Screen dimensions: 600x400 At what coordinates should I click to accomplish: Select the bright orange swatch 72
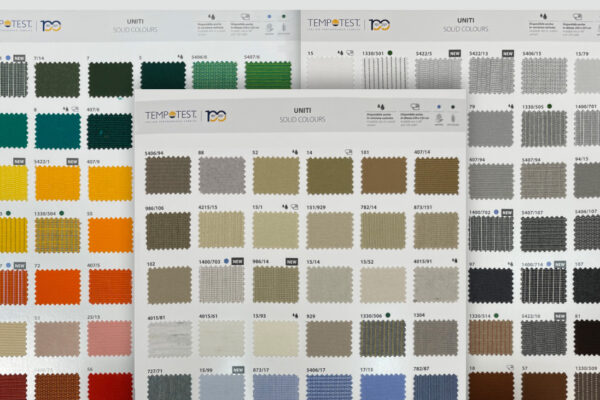coord(58,287)
